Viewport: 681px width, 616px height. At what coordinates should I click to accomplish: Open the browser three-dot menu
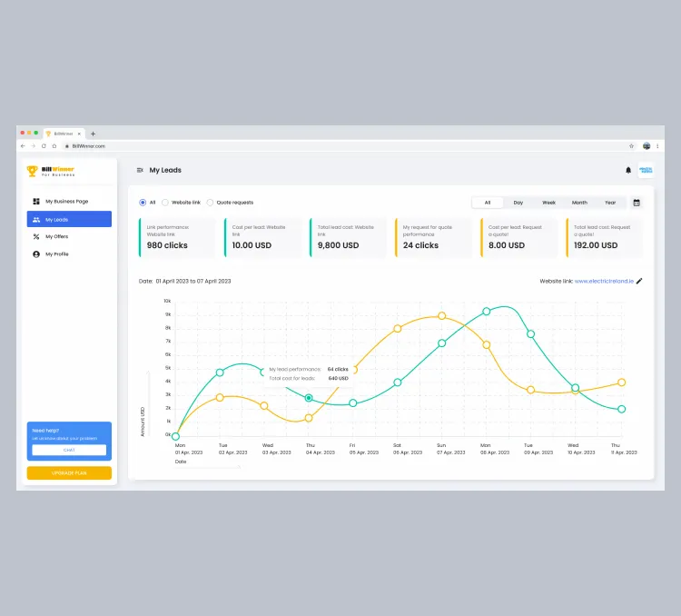[658, 146]
